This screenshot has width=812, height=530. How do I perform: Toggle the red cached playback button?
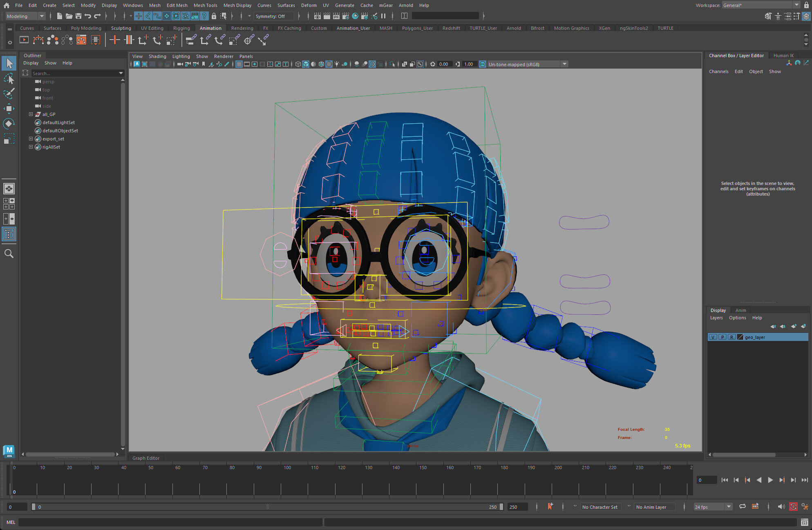tap(793, 507)
